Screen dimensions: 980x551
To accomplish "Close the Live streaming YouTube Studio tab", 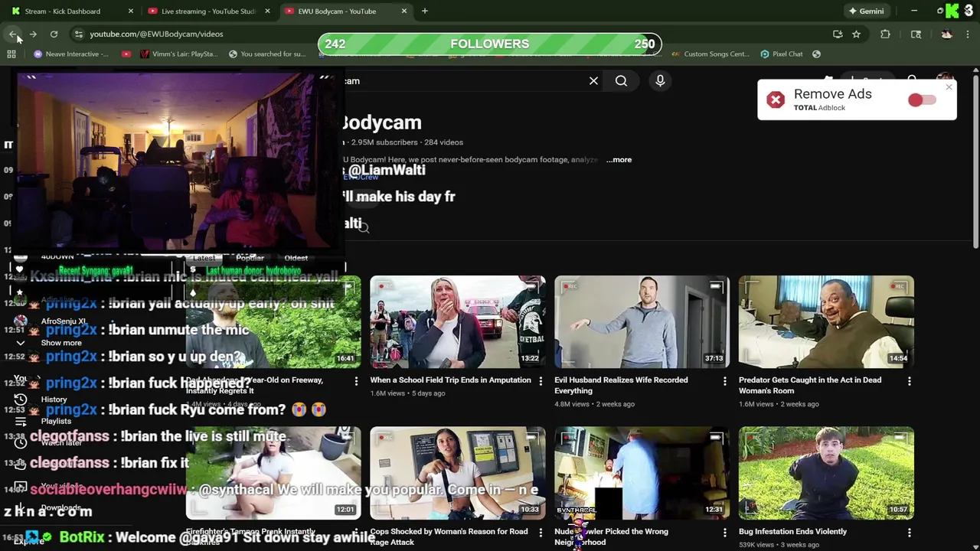I will (x=267, y=11).
